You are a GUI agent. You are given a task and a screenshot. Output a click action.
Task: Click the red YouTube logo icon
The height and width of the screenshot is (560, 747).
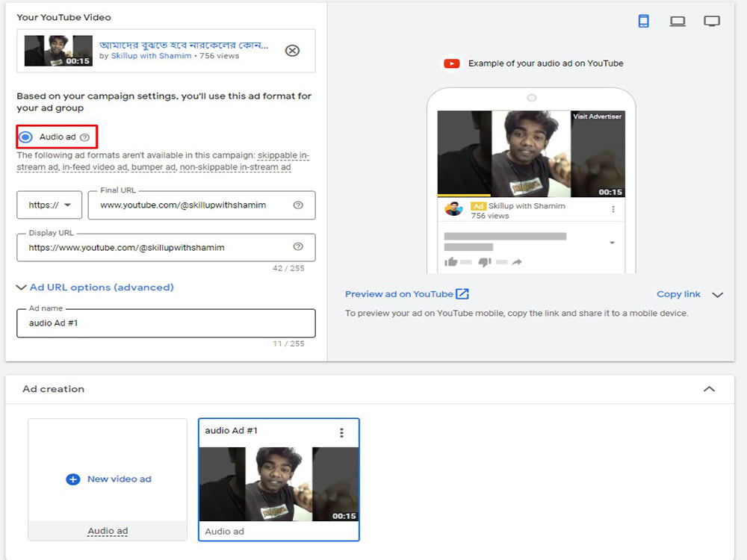coord(452,63)
